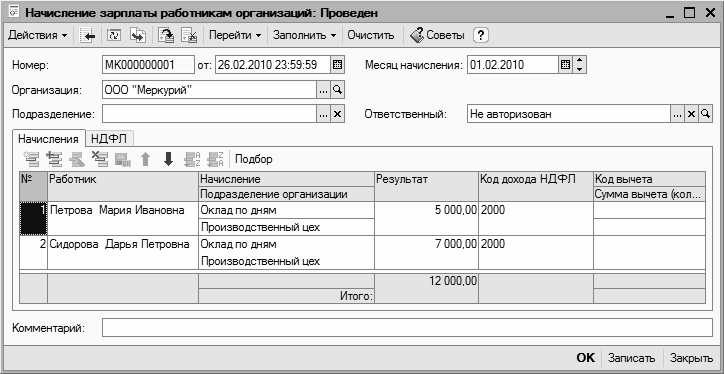Click the refresh document toolbar icon
The width and height of the screenshot is (724, 374).
pos(114,35)
